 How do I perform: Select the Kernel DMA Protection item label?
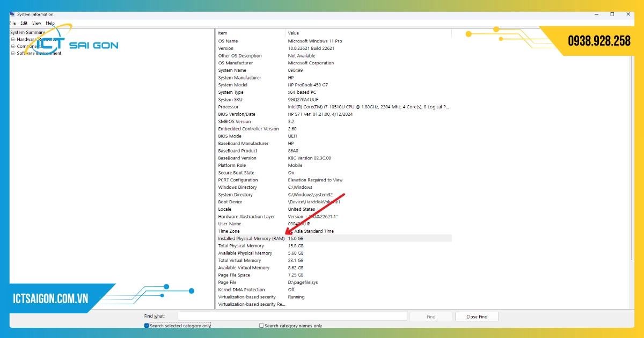tap(241, 290)
